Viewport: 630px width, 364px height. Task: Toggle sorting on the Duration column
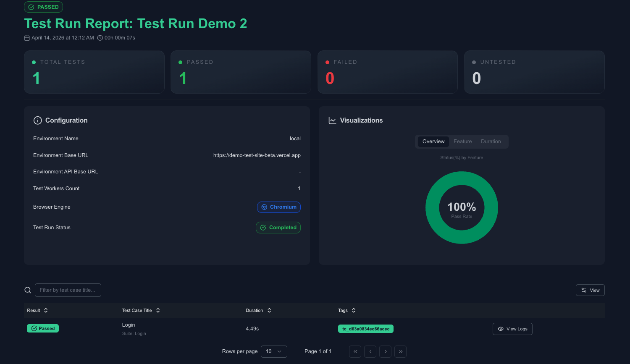coord(270,310)
